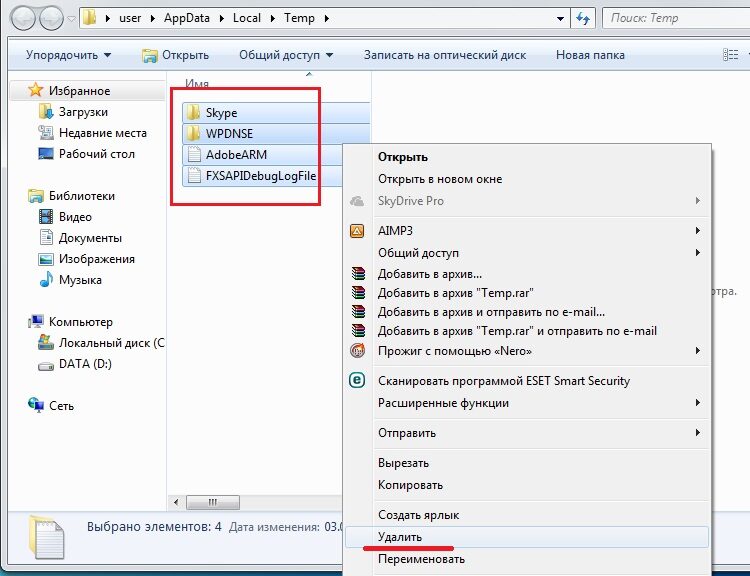Click Записать на оптический диск

pyautogui.click(x=444, y=55)
